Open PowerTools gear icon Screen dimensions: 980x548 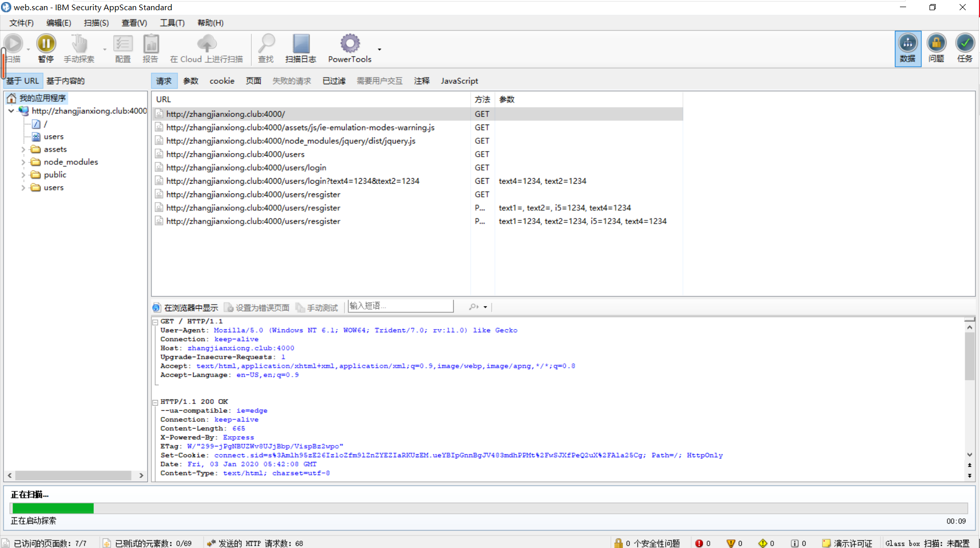[350, 44]
